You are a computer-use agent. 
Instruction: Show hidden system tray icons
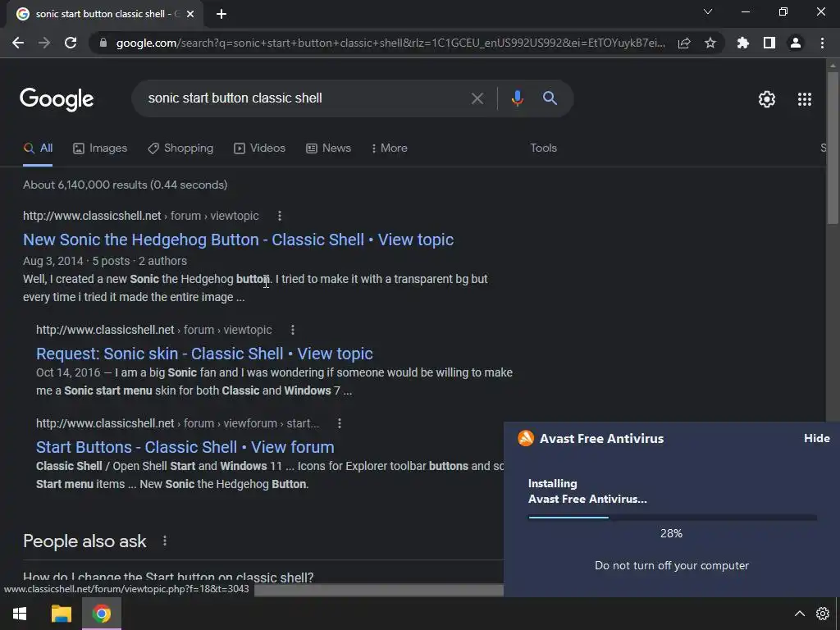point(799,614)
